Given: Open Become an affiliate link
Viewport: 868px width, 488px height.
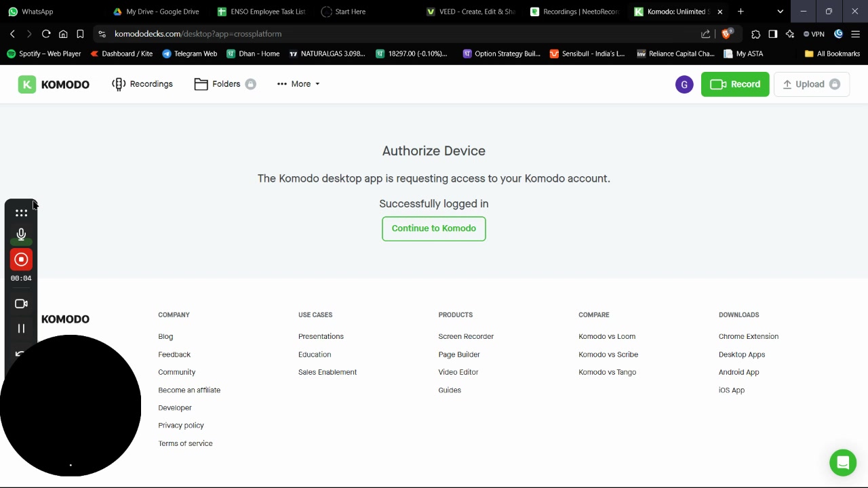Looking at the screenshot, I should pyautogui.click(x=189, y=390).
